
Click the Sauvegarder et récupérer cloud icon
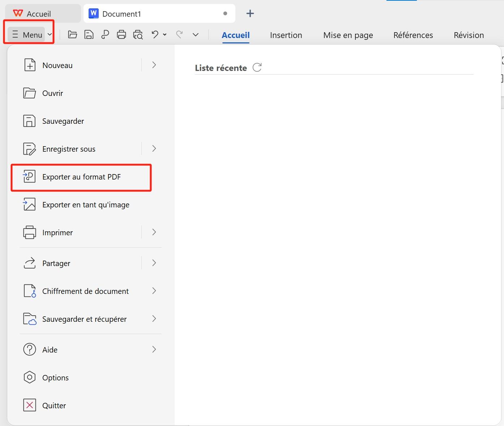[29, 319]
